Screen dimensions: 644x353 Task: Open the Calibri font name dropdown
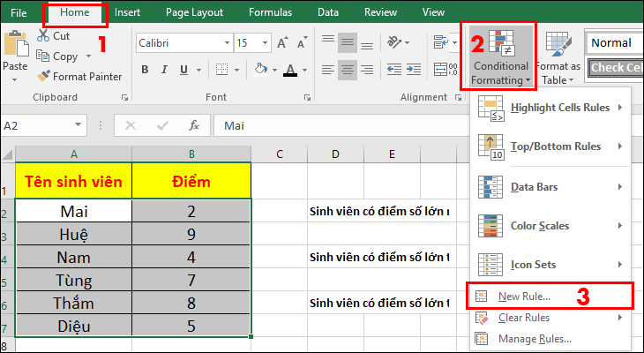pyautogui.click(x=225, y=42)
